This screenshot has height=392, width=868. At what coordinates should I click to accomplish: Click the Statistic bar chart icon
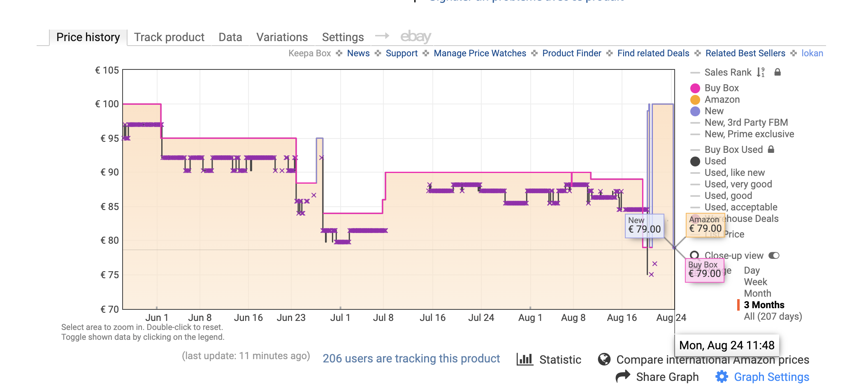point(525,360)
